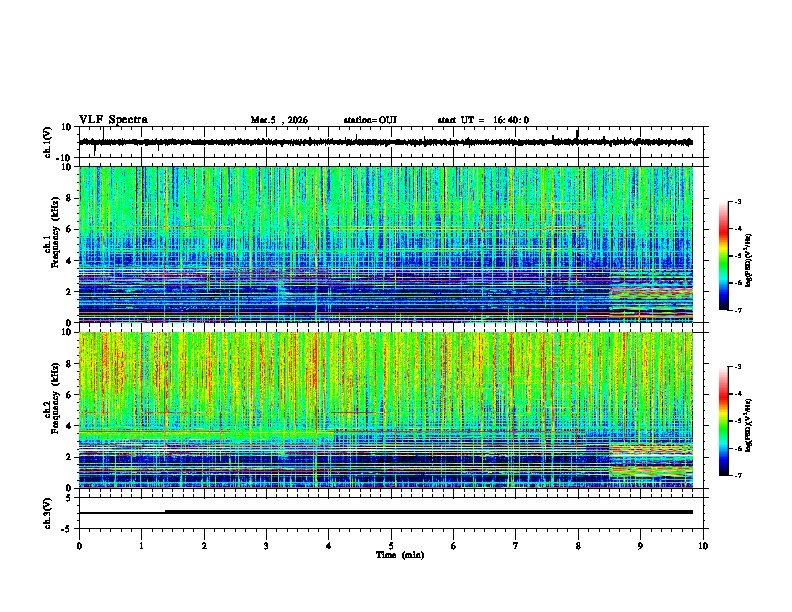Click inside the ch.2 spectrogram panel
792x612 pixels.
(x=386, y=410)
